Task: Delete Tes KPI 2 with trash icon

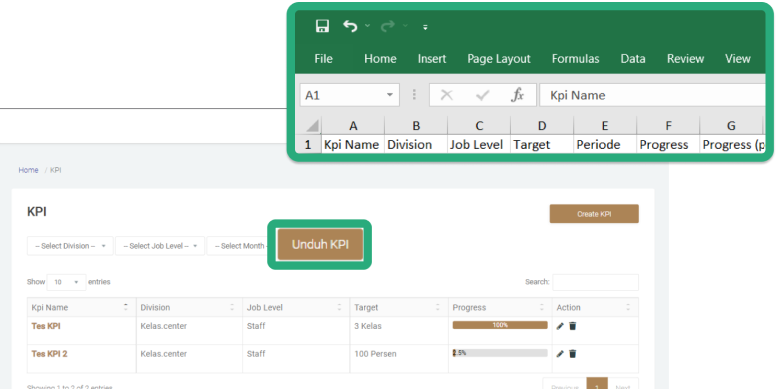Action: tap(573, 354)
